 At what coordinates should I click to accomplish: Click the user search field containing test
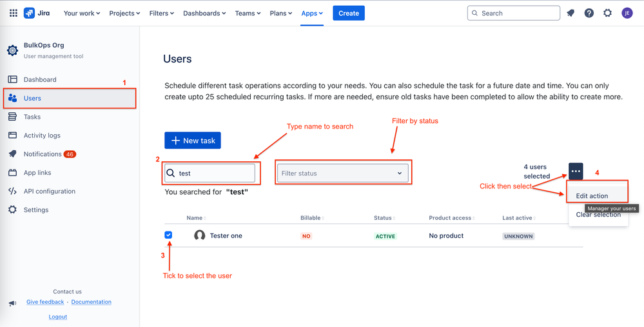(210, 173)
